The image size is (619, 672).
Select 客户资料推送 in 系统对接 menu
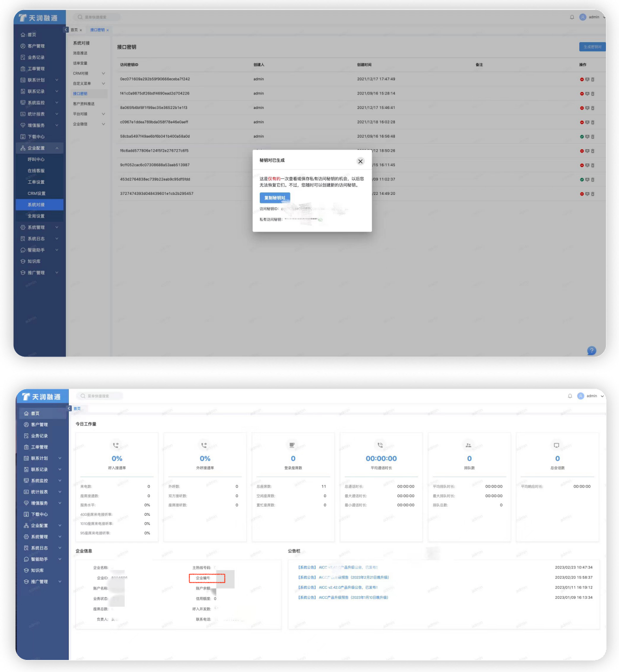[x=84, y=104]
